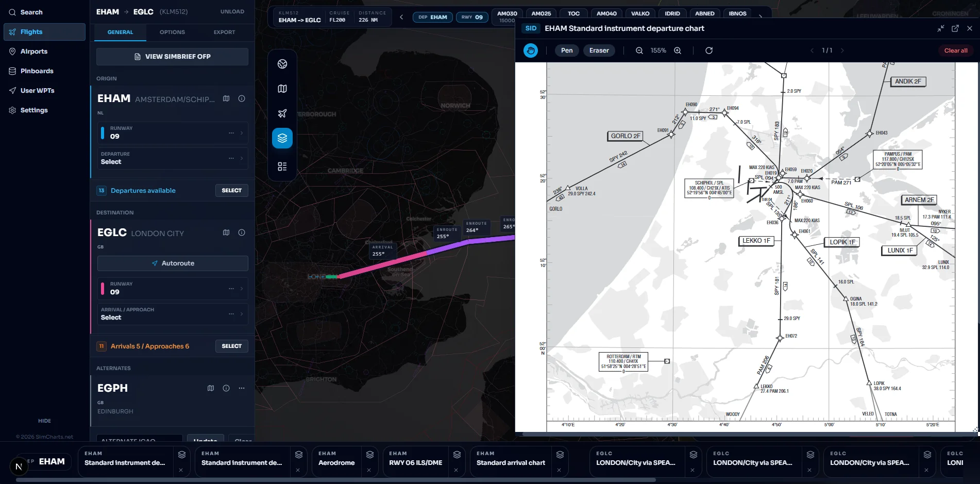
Task: Click the folded map icon in map toolbar
Action: point(282,89)
